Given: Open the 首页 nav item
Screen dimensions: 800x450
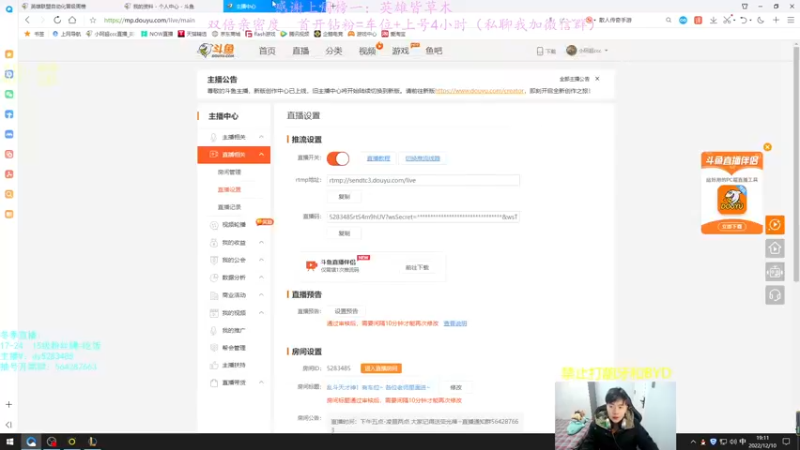Looking at the screenshot, I should click(x=267, y=51).
